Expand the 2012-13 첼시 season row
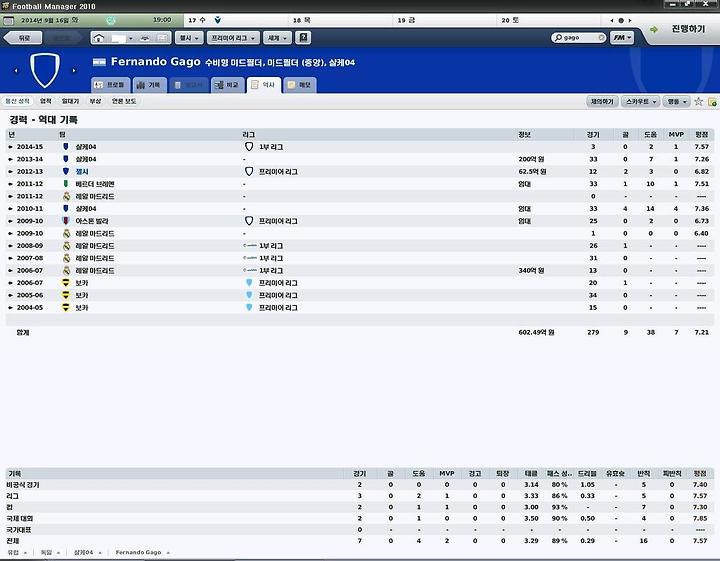Screen dimensions: 720x561 pyautogui.click(x=10, y=172)
